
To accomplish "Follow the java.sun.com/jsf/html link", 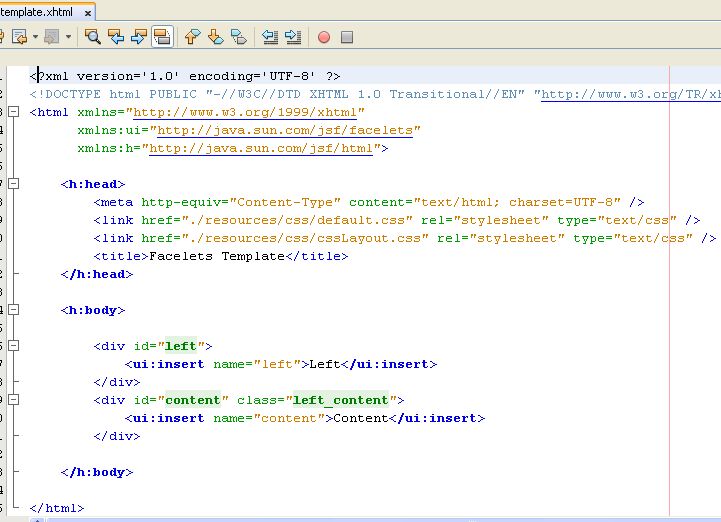I will 261,148.
